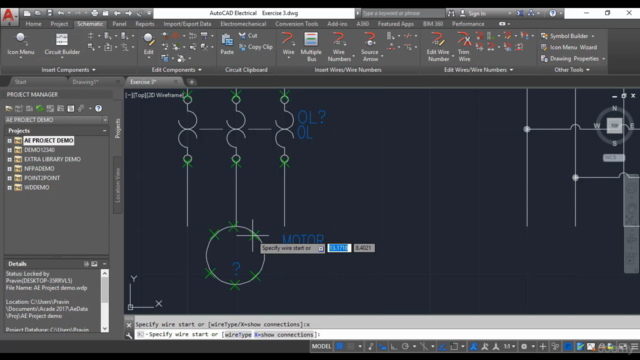Activate the Wire insert tool
640x360 pixels.
coord(288,44)
